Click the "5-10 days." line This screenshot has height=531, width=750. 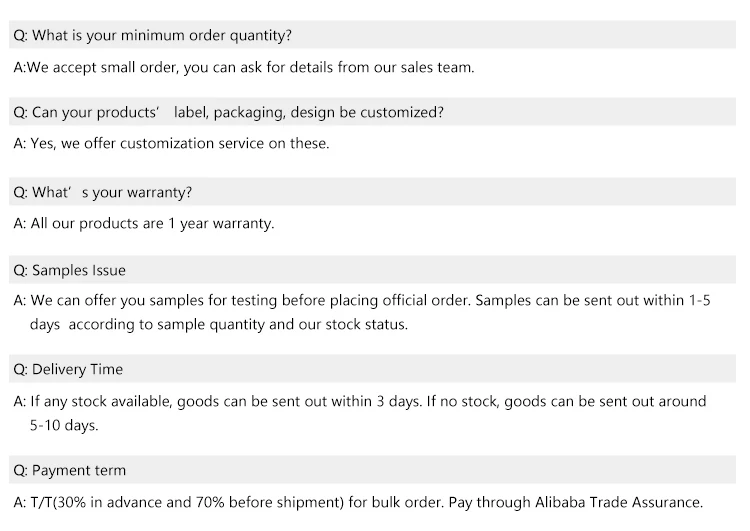(64, 425)
